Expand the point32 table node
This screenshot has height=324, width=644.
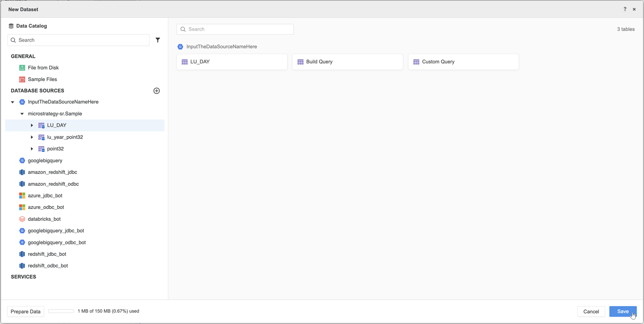pos(32,149)
